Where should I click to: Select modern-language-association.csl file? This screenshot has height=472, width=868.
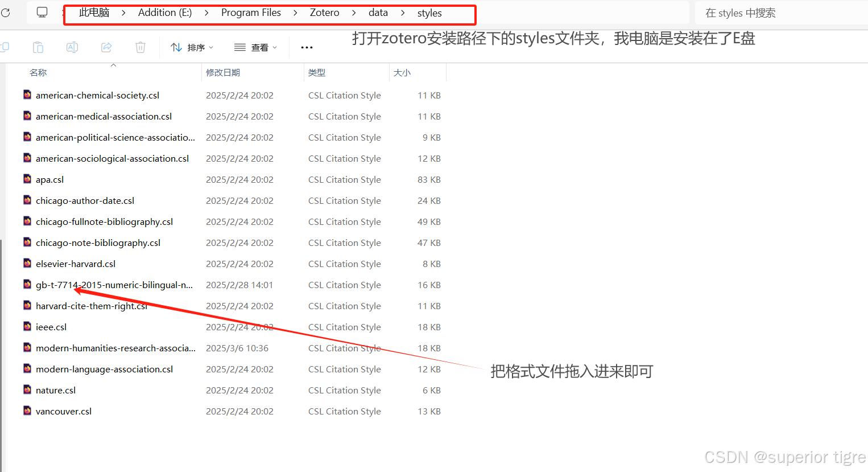(104, 370)
